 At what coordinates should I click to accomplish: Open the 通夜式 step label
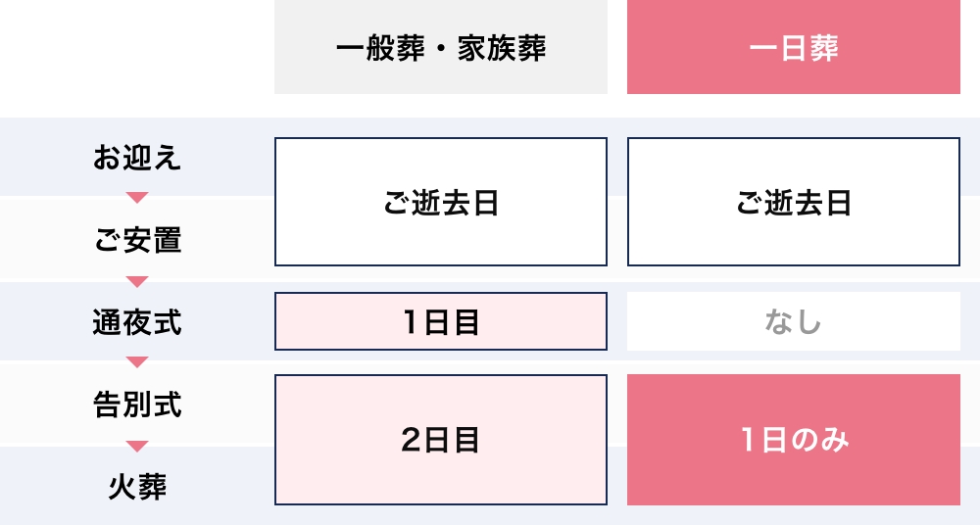coord(137,322)
